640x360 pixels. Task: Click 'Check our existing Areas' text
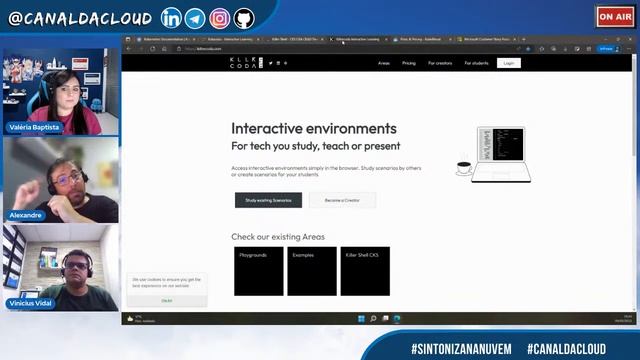pos(278,237)
